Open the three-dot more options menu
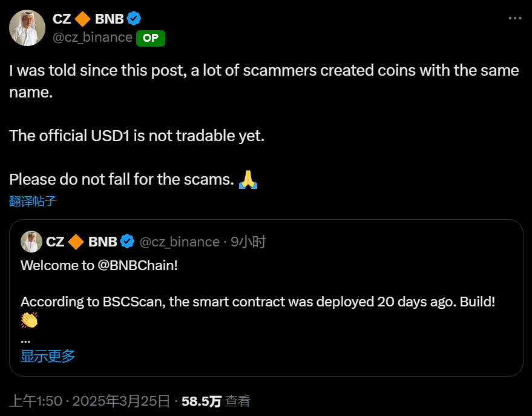This screenshot has height=416, width=532. (x=514, y=19)
